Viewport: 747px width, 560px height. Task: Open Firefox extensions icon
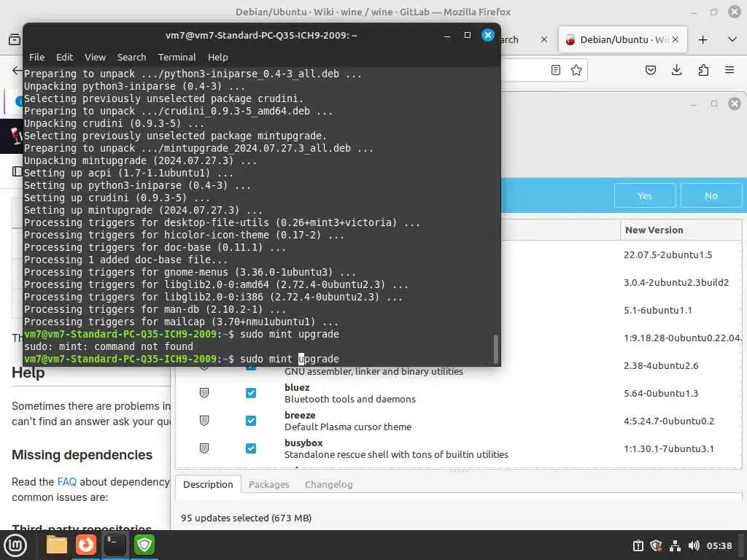tap(703, 70)
